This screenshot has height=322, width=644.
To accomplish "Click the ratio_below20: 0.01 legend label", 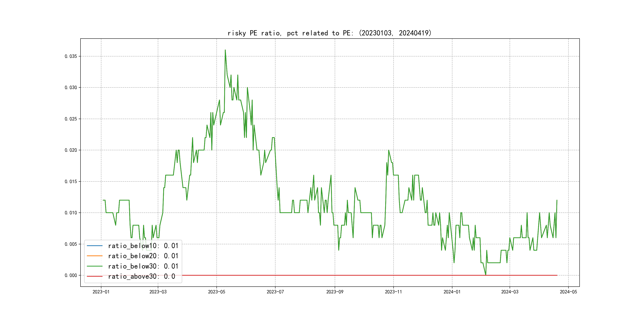I will pyautogui.click(x=143, y=256).
